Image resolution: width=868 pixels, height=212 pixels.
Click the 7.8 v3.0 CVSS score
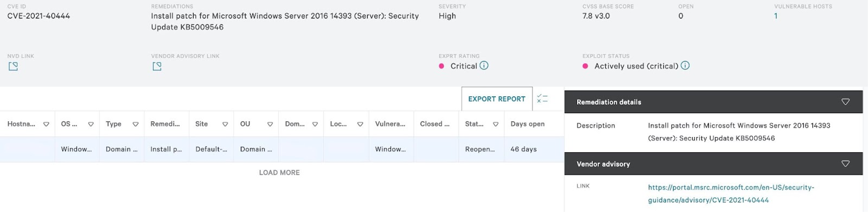[596, 16]
